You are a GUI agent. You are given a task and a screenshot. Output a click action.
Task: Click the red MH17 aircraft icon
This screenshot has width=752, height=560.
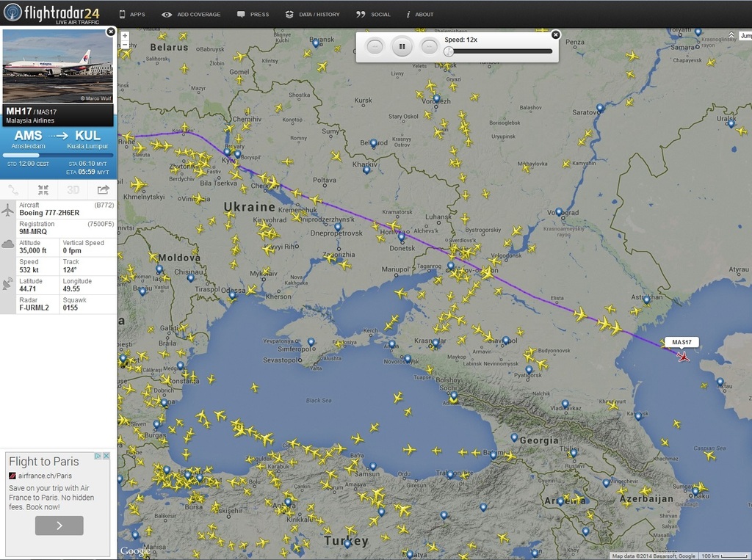point(683,356)
